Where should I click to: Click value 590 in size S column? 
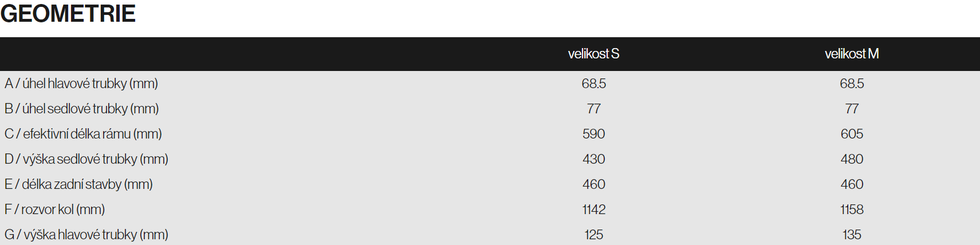point(594,134)
